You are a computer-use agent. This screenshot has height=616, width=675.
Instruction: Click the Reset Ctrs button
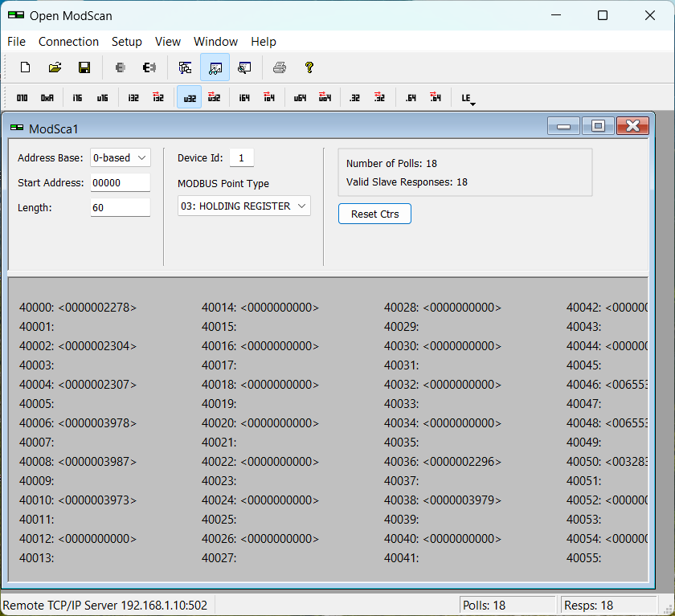point(374,214)
